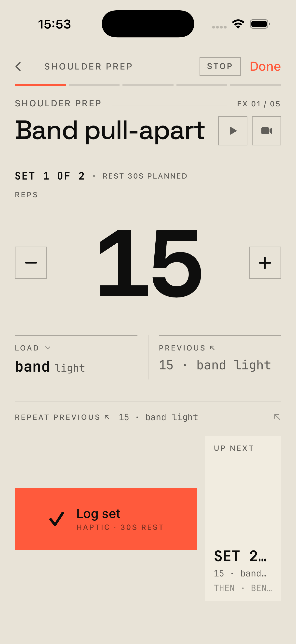
Task: Tap the minus icon to decrease reps
Action: pyautogui.click(x=31, y=262)
